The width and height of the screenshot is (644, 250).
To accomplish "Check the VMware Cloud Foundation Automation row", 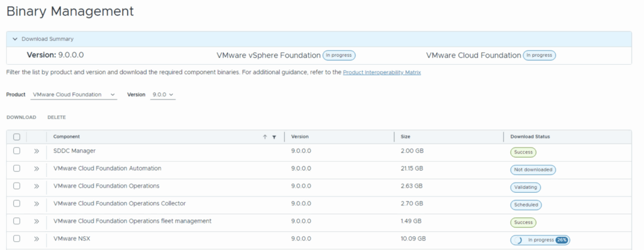I will point(16,169).
